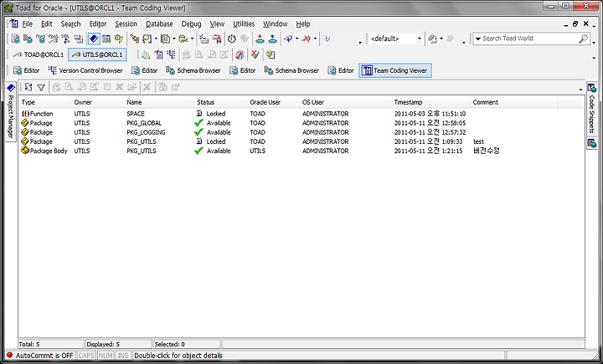Open a new Editor from the main toolbar
This screenshot has height=364, width=603.
click(15, 38)
